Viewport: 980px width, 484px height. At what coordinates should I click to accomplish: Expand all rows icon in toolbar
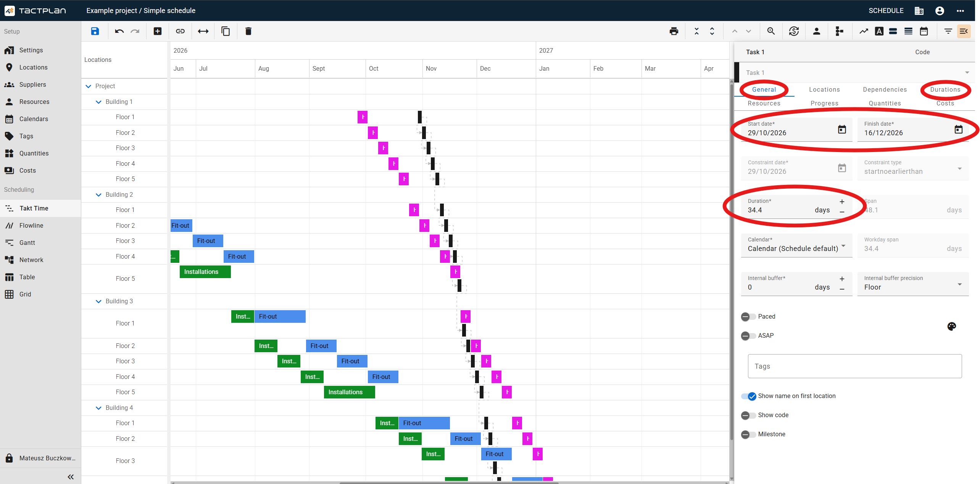[712, 31]
